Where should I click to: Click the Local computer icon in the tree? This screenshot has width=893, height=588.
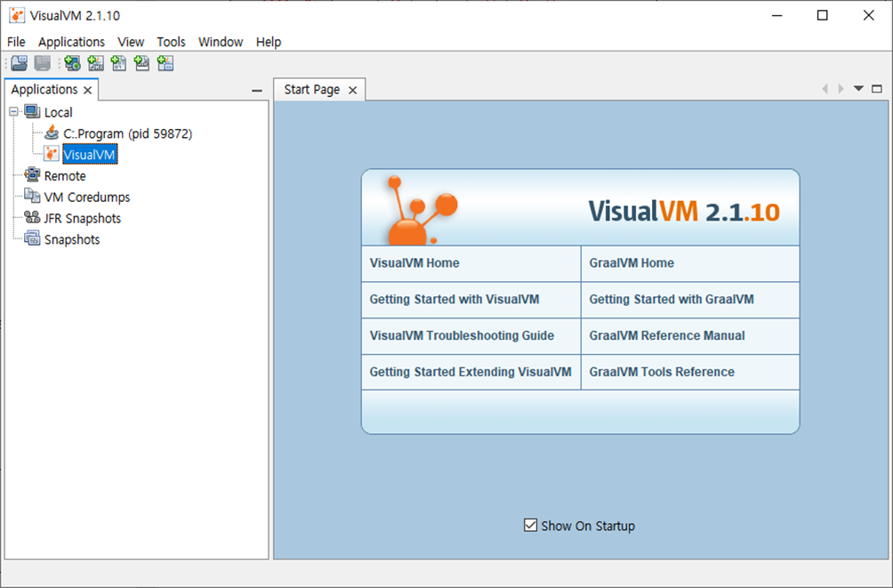click(32, 112)
